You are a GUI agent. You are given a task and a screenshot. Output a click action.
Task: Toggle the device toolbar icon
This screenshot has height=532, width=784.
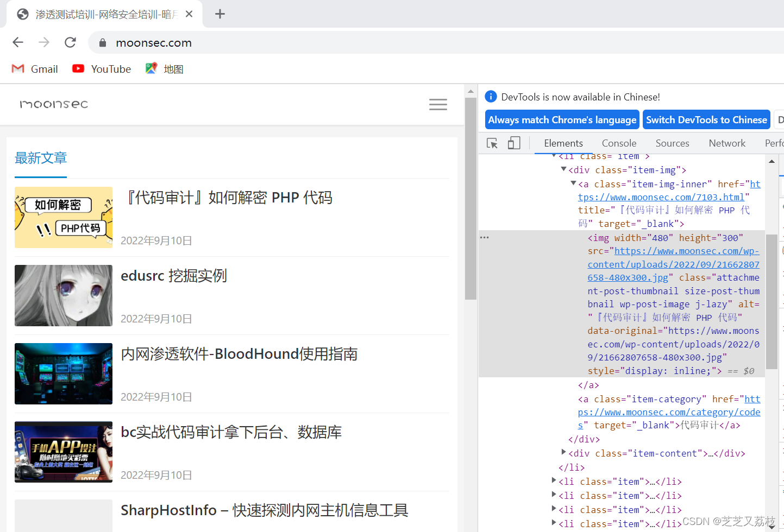coord(514,143)
